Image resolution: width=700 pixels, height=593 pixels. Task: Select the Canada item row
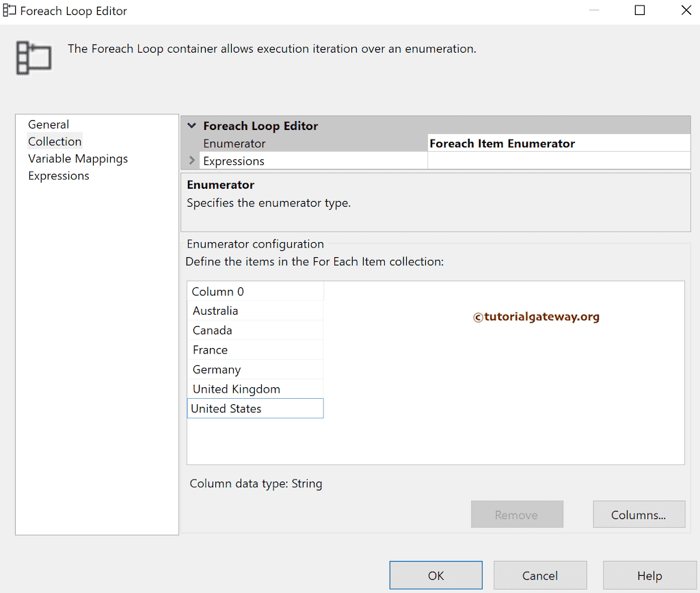coord(254,330)
